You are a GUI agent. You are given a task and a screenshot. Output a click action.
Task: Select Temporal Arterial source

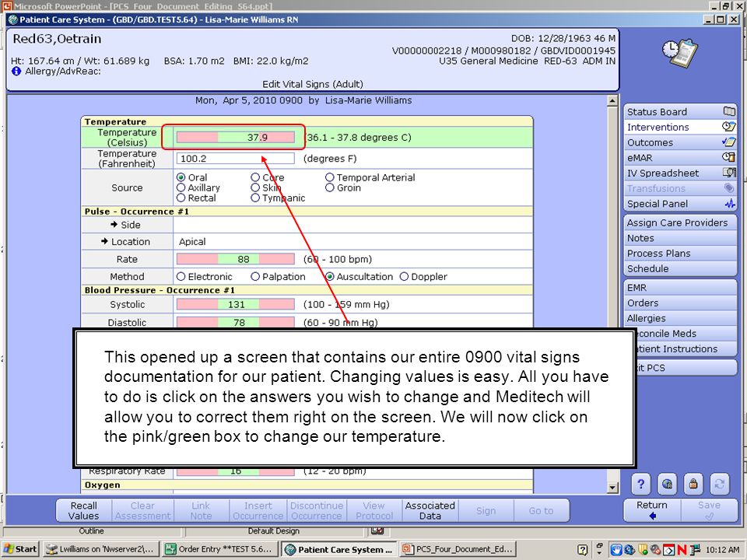point(330,177)
